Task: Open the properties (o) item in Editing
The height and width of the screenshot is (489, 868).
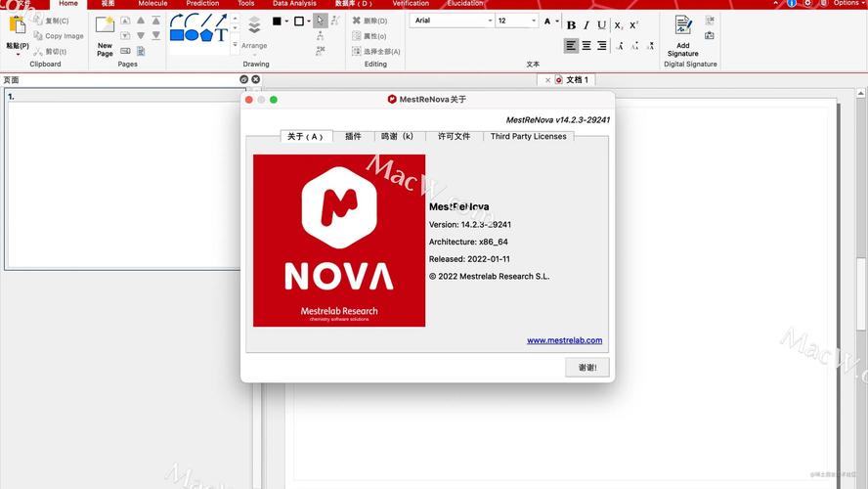Action: click(369, 36)
